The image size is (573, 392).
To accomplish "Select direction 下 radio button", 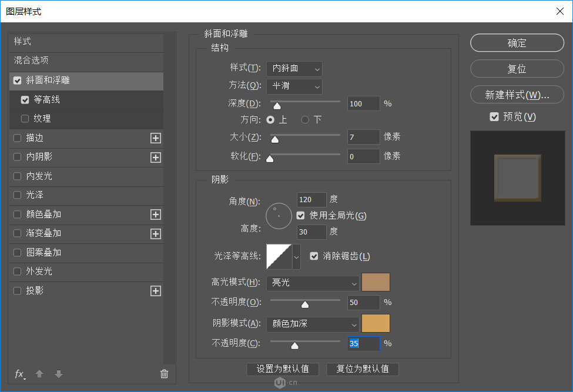I will click(305, 120).
